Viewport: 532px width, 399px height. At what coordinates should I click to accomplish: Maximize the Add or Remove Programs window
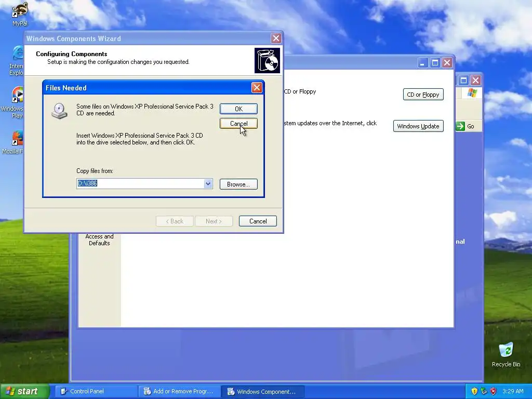point(435,63)
